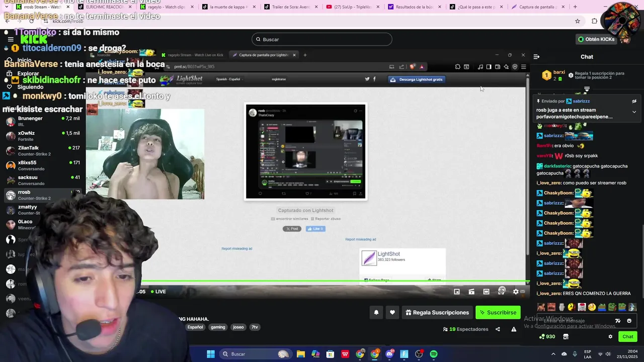Switch to rageylo Watch clips tab
This screenshot has width=644, height=362.
[166, 7]
